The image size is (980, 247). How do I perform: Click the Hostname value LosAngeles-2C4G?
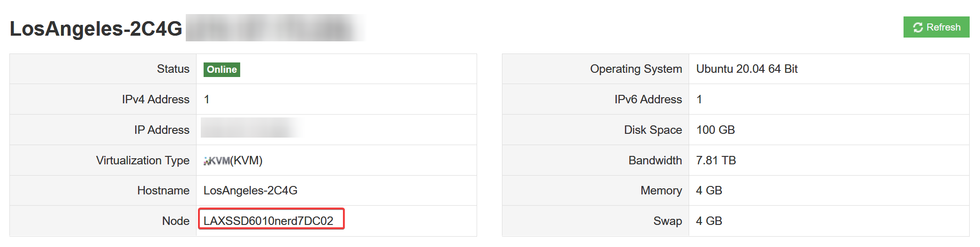[251, 191]
